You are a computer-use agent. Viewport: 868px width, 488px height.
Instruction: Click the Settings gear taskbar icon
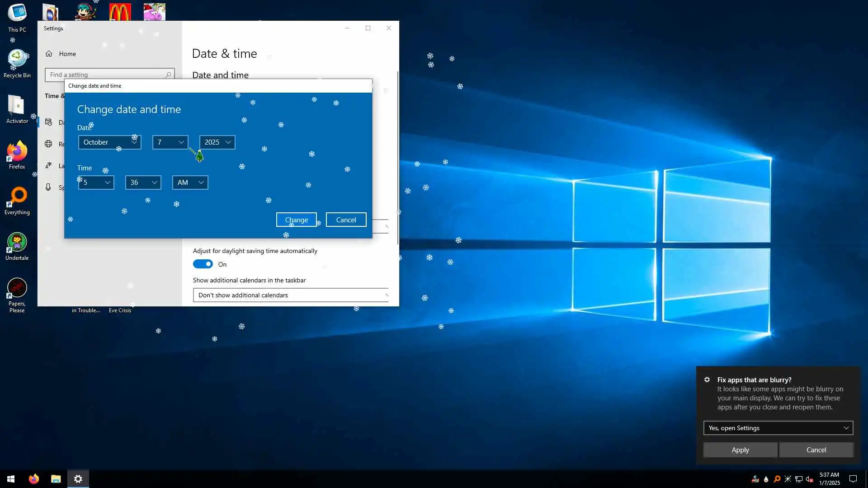(78, 479)
